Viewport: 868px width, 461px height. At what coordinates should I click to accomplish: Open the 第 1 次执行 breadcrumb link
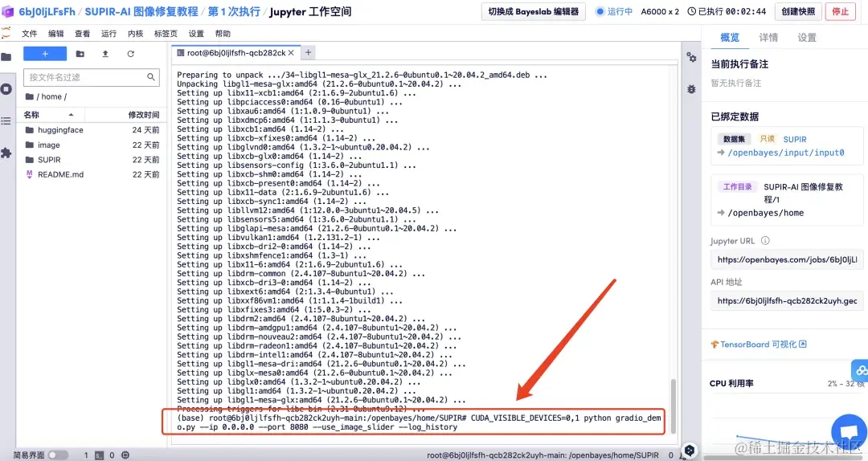[234, 11]
